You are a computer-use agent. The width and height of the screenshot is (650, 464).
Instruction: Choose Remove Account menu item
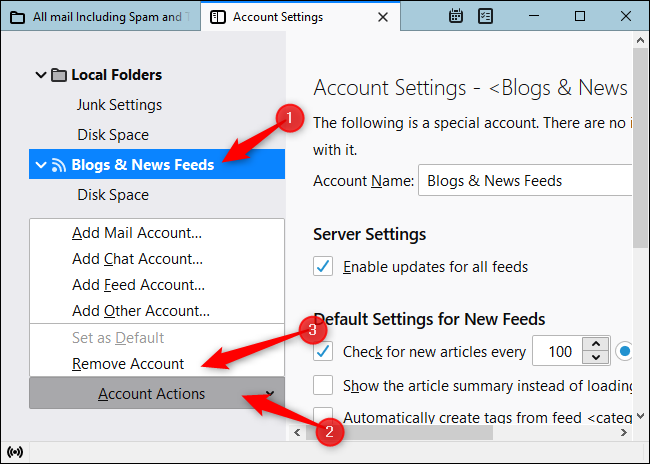[157, 364]
